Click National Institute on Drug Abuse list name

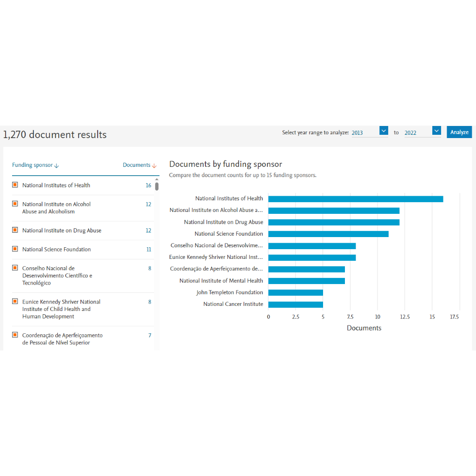pyautogui.click(x=62, y=231)
